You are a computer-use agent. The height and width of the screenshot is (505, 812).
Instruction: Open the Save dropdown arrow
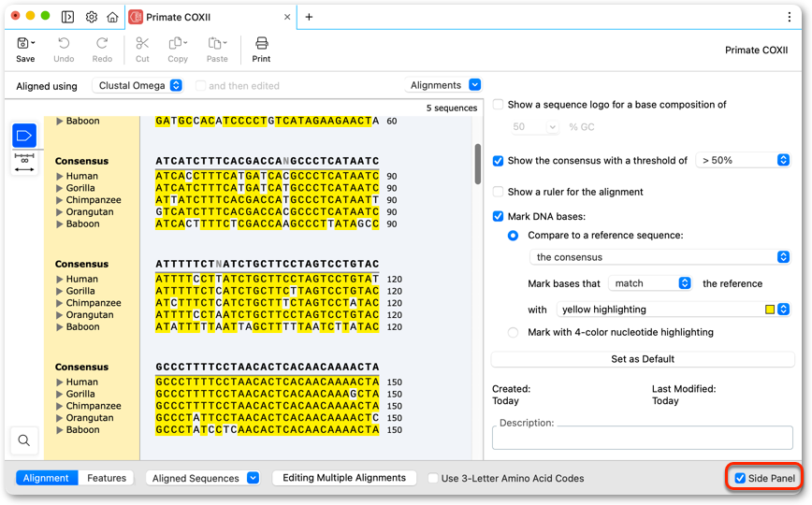coord(34,42)
